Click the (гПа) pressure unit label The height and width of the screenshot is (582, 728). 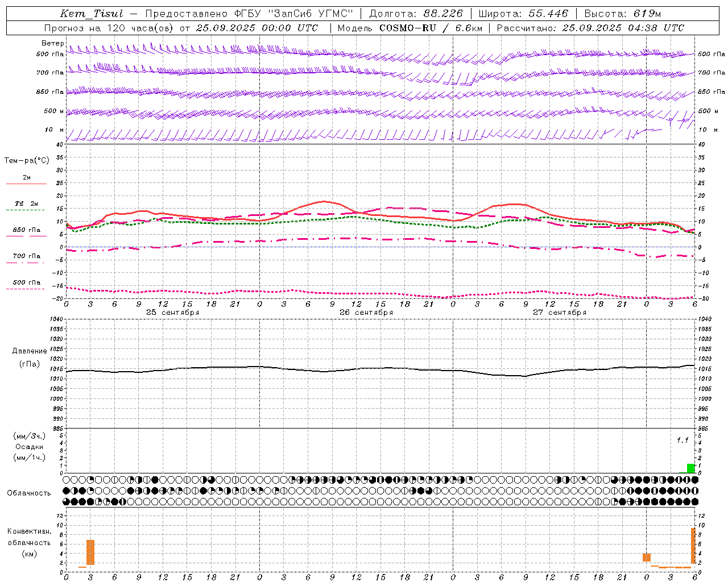[30, 364]
